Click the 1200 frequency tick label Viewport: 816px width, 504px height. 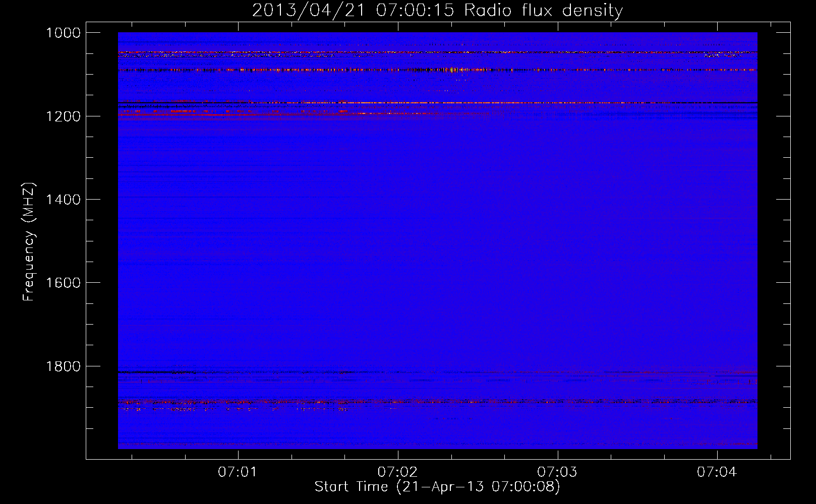click(63, 116)
